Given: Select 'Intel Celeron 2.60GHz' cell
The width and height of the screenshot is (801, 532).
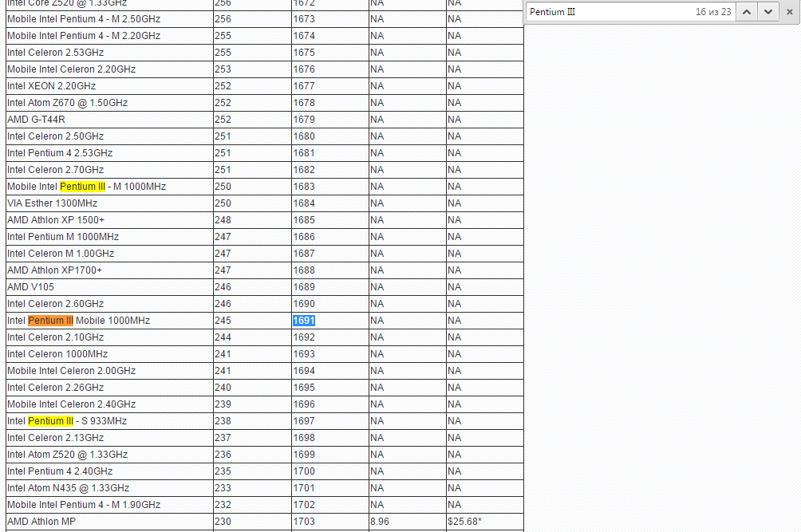Looking at the screenshot, I should coord(109,304).
